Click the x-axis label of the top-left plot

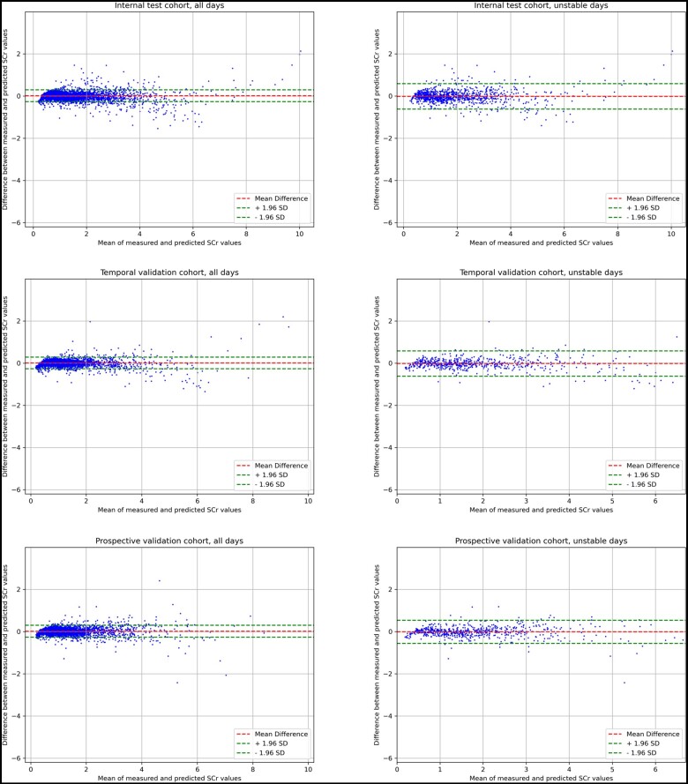tap(169, 243)
